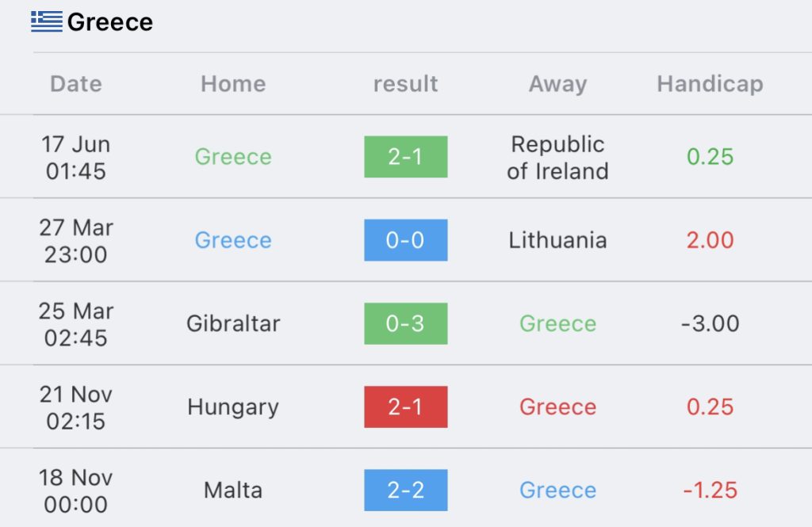Select the 2.00 handicap value
The width and height of the screenshot is (812, 527).
(x=710, y=240)
